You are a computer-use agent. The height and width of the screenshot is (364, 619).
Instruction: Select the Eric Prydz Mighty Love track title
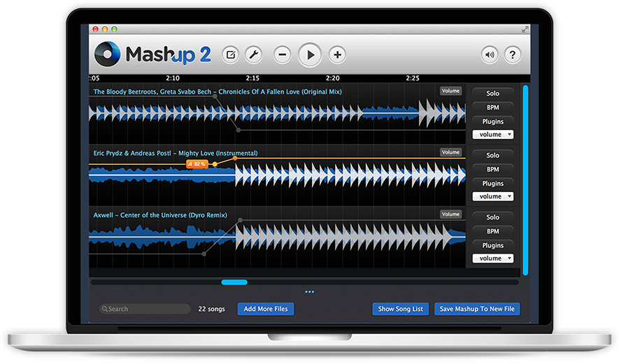click(176, 153)
